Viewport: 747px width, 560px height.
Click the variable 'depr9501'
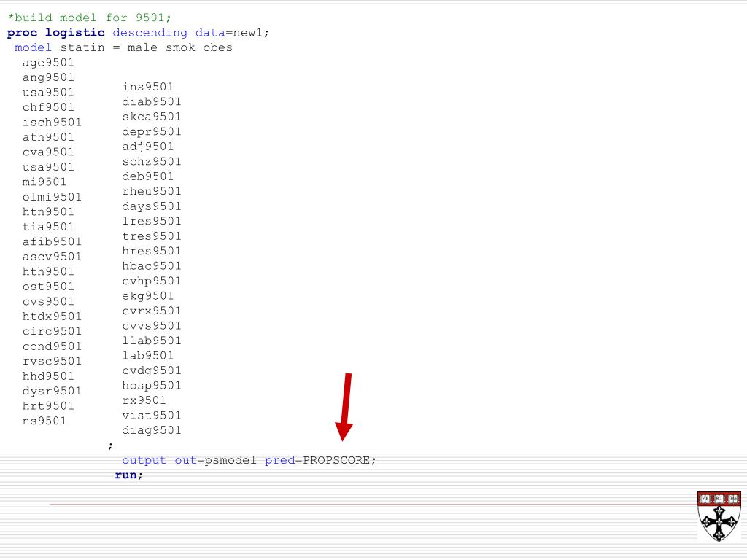click(x=152, y=131)
